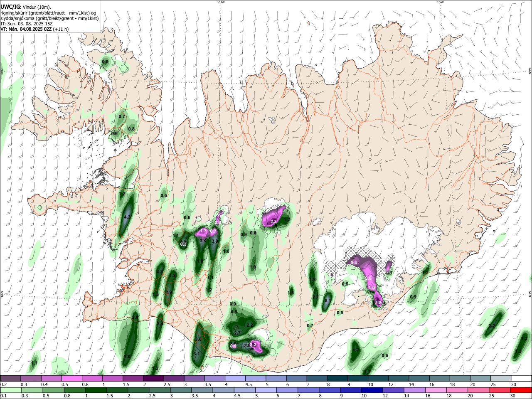
Task: Click the 3.9 precipitation value on the map
Action: pyautogui.click(x=215, y=241)
